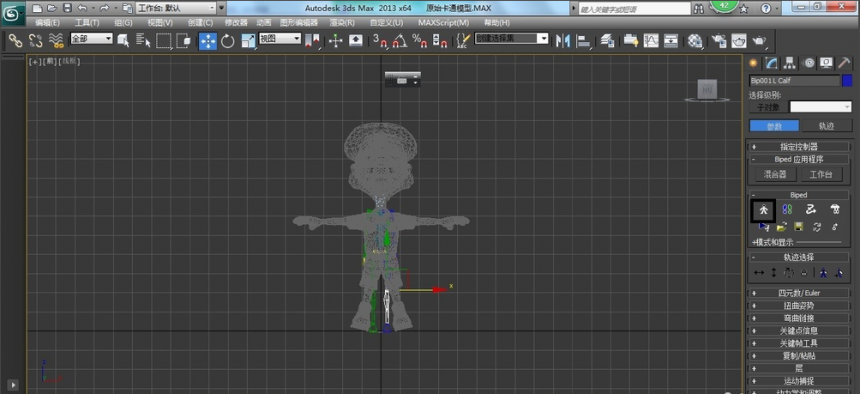The width and height of the screenshot is (860, 394).
Task: Expand the 四元数/Euler rollout
Action: point(799,293)
